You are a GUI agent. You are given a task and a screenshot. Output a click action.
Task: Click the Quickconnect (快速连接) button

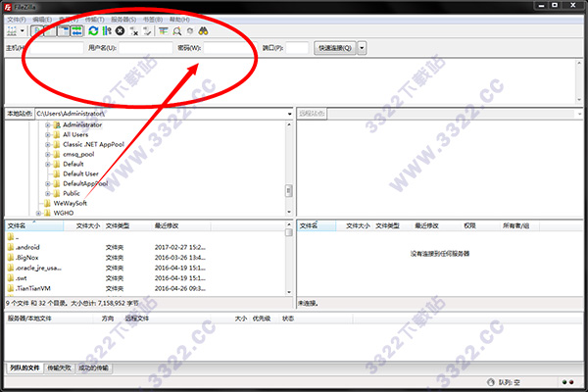(x=334, y=48)
